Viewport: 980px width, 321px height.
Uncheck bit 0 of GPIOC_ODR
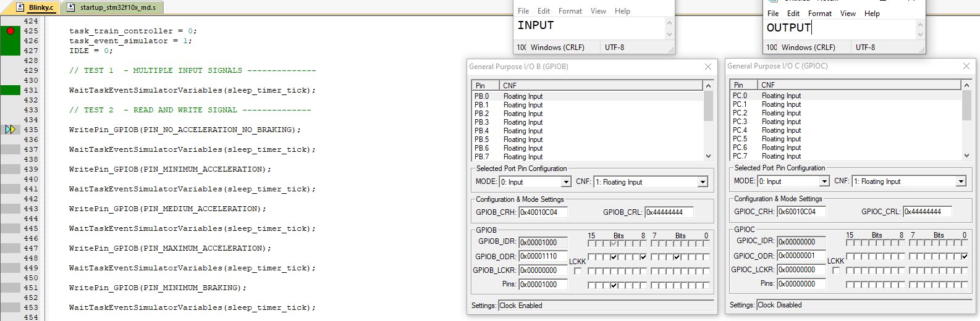pyautogui.click(x=965, y=256)
